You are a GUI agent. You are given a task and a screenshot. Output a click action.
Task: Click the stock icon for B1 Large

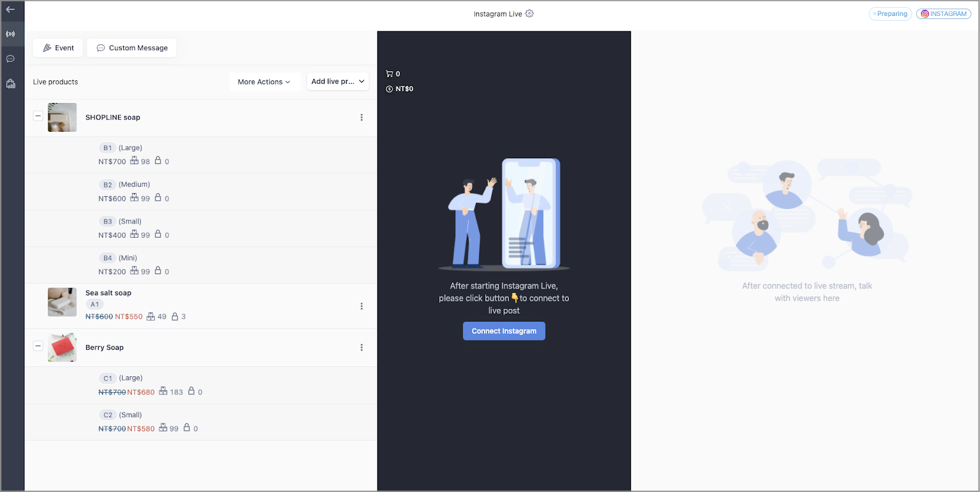[x=134, y=161]
